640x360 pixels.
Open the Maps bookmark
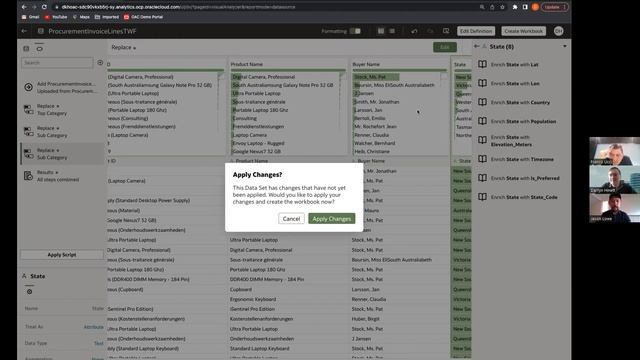[81, 17]
